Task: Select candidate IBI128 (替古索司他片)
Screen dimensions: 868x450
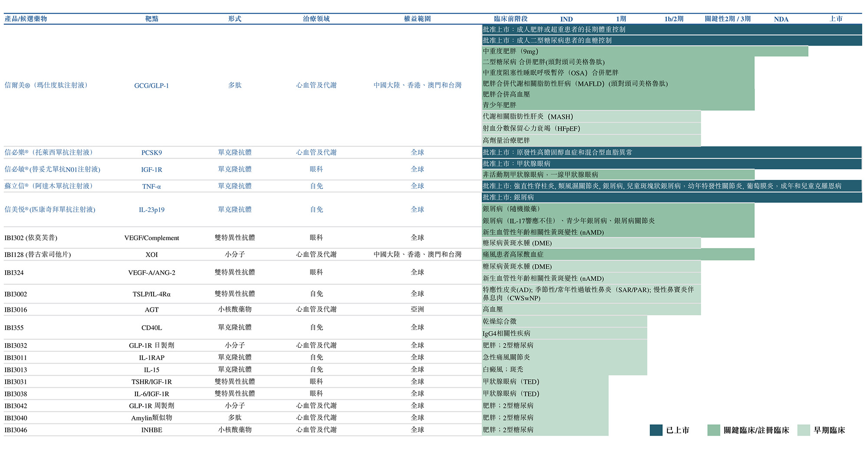Action: (x=38, y=255)
